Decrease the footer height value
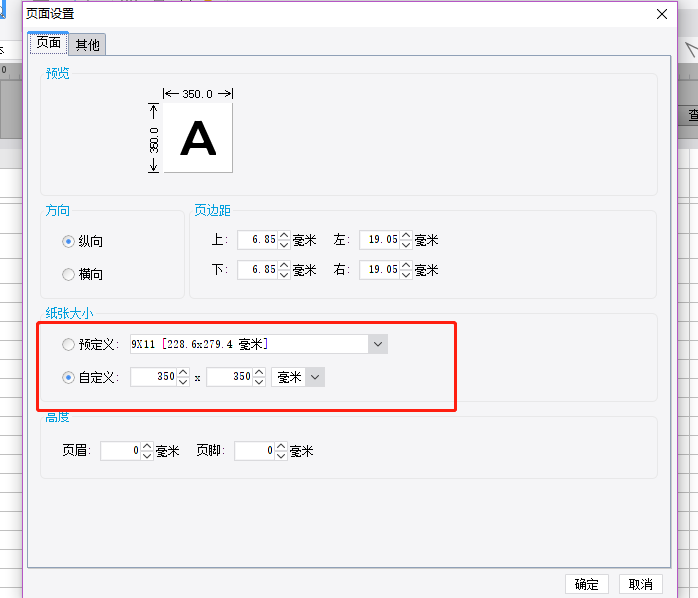698x598 pixels. pyautogui.click(x=281, y=456)
